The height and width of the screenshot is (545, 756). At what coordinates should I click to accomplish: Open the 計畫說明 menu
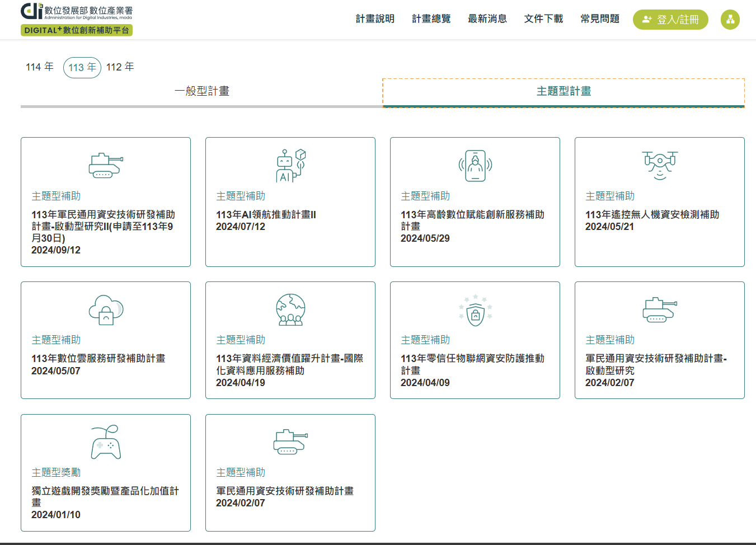pyautogui.click(x=375, y=19)
